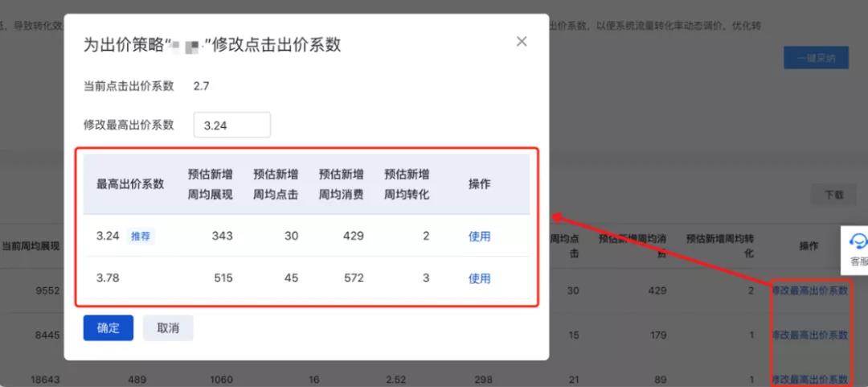Click the 预估新增周均展现 column header
Viewport: 868px width, 387px height.
[x=210, y=183]
